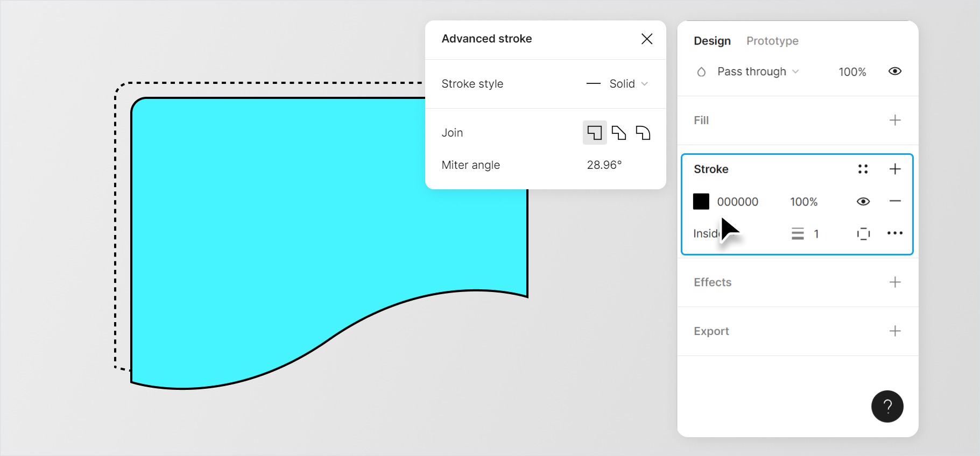The width and height of the screenshot is (980, 456).
Task: Add an export setting with plus button
Action: click(894, 331)
